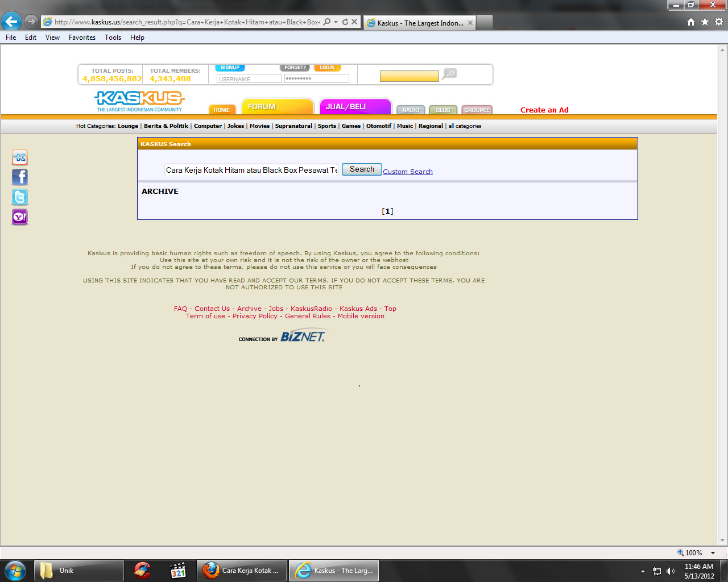The image size is (728, 582).
Task: Open the Help menu
Action: pyautogui.click(x=137, y=38)
